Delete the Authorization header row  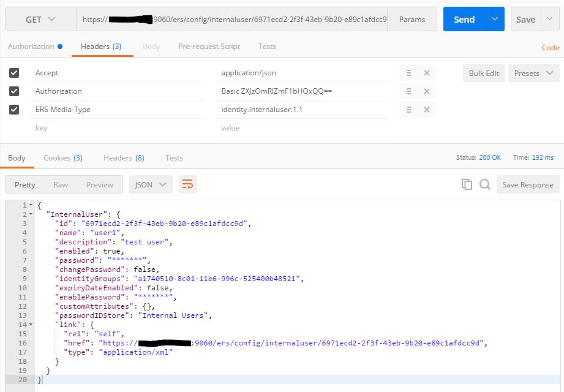427,91
